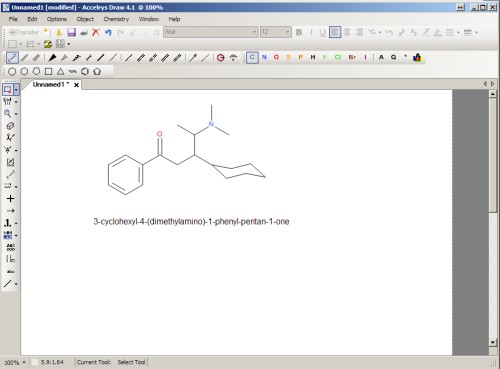Click the scroll up arrow
The image size is (500, 369).
click(493, 94)
